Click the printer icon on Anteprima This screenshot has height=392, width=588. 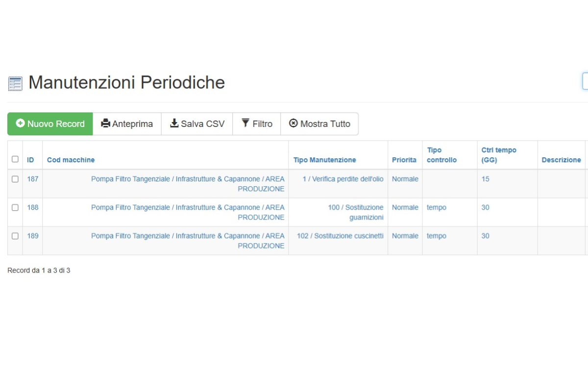tap(105, 123)
